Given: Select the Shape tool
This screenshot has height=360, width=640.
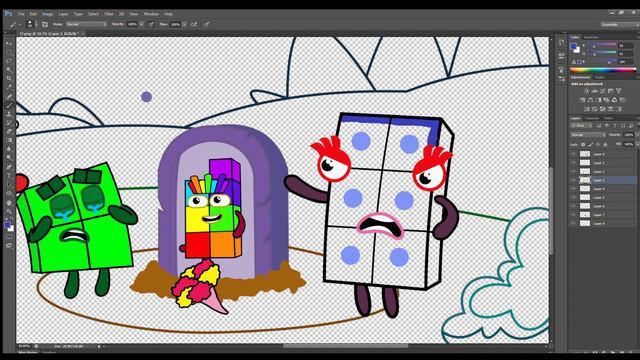Looking at the screenshot, I should [x=9, y=193].
